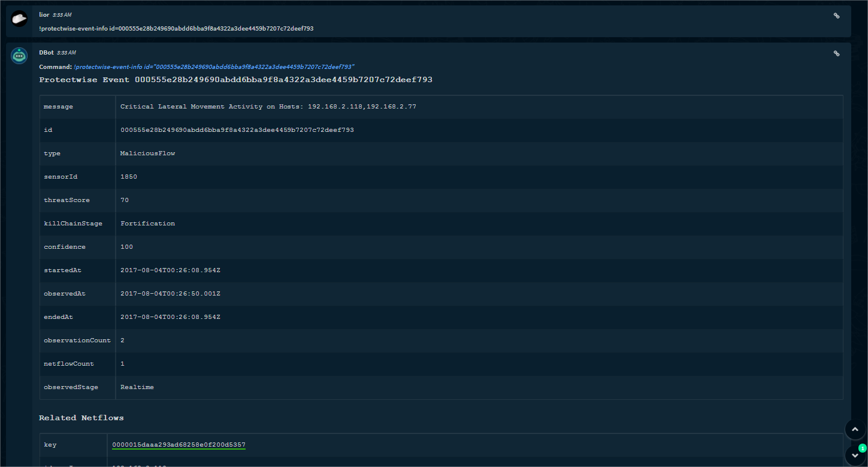This screenshot has width=868, height=467.
Task: Click the DBot robot avatar
Action: (19, 55)
